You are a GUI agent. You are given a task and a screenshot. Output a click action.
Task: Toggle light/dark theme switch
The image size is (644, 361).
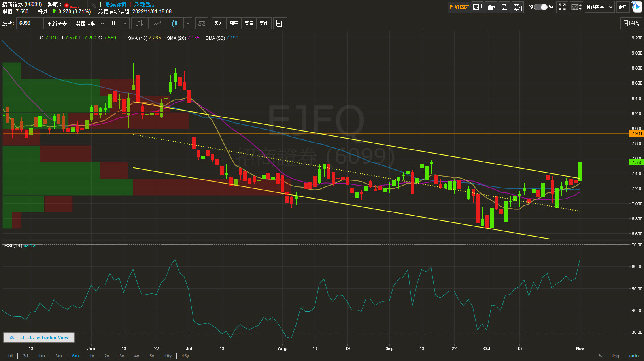[541, 7]
